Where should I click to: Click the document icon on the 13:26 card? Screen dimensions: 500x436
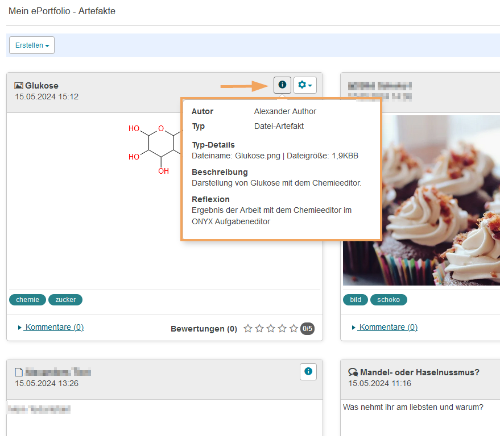tap(19, 372)
